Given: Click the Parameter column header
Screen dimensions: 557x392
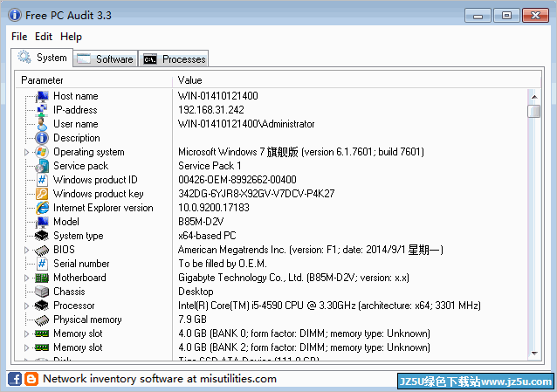Looking at the screenshot, I should (x=93, y=80).
